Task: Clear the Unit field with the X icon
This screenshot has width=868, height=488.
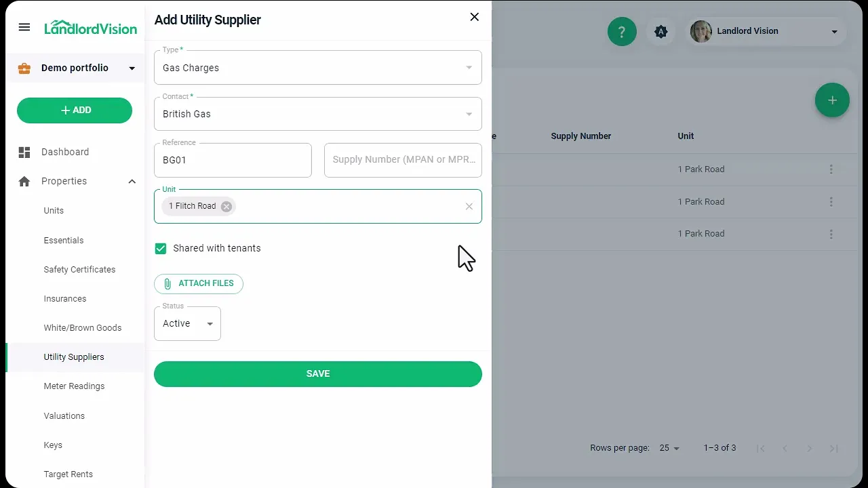Action: click(x=469, y=206)
